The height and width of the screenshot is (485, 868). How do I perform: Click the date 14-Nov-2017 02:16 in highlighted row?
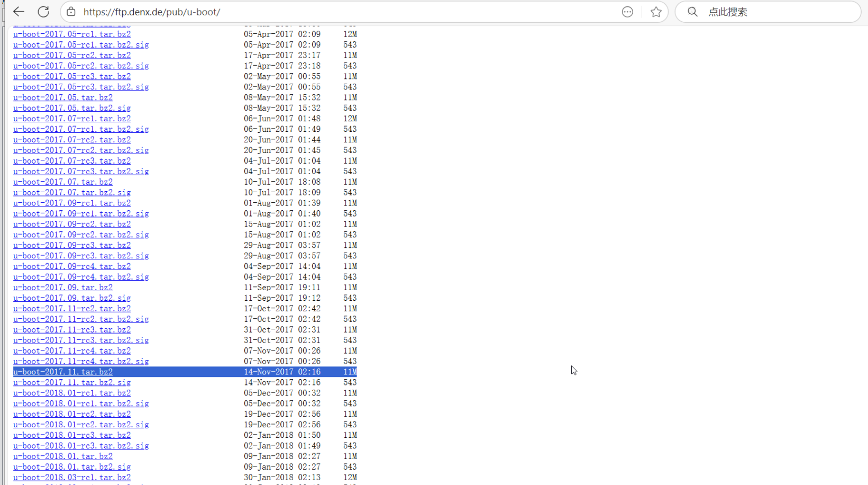[x=282, y=372]
